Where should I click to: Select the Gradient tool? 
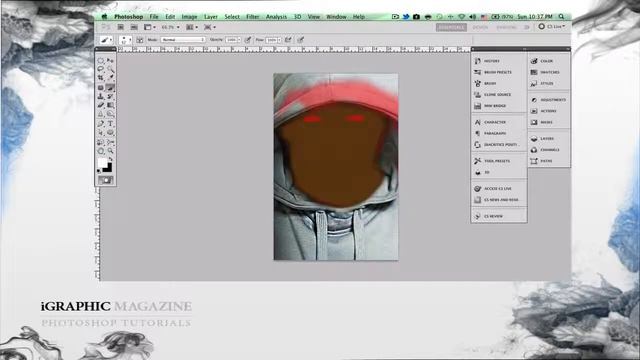click(110, 105)
